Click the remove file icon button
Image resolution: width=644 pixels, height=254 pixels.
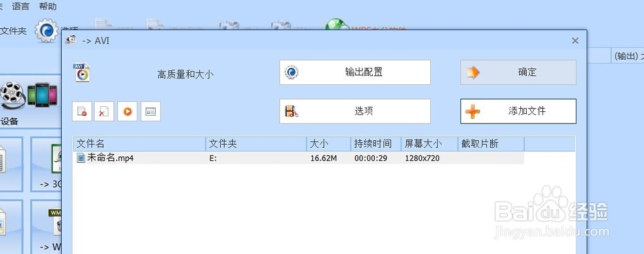pos(82,111)
